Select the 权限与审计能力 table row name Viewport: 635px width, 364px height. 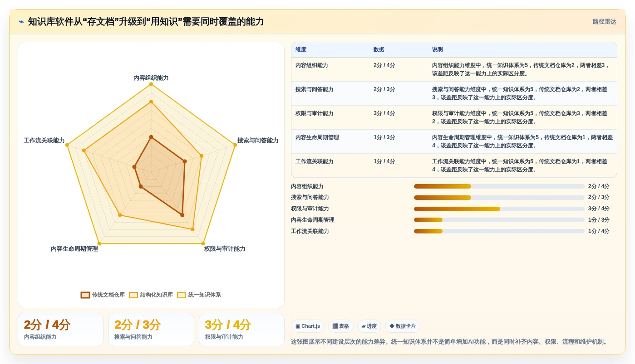click(x=315, y=114)
